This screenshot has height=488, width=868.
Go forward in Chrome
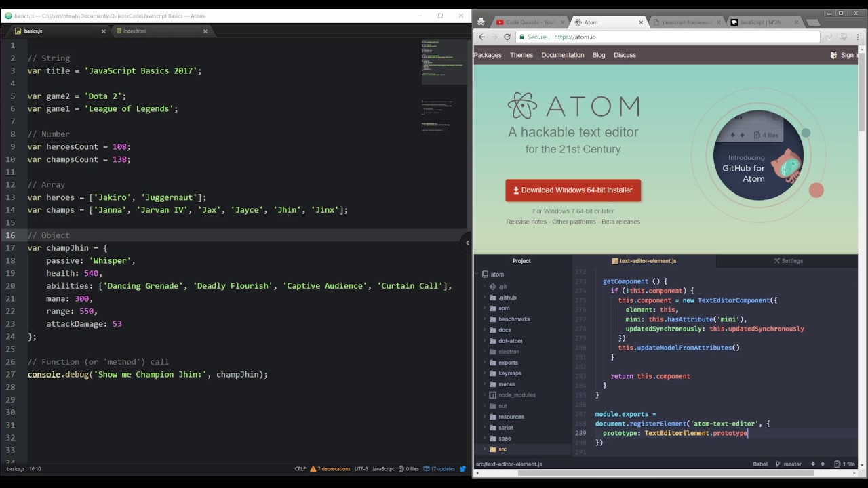point(494,37)
